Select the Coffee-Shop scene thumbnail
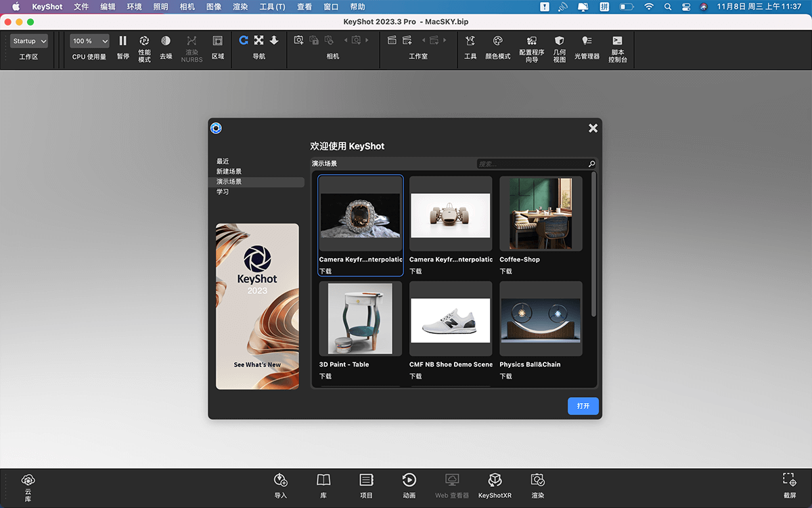812x508 pixels. [541, 213]
